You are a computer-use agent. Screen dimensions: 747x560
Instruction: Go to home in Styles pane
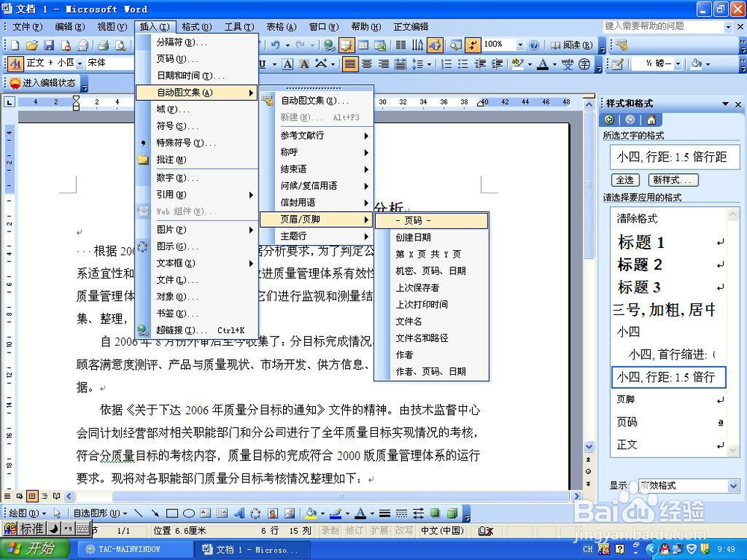[651, 119]
